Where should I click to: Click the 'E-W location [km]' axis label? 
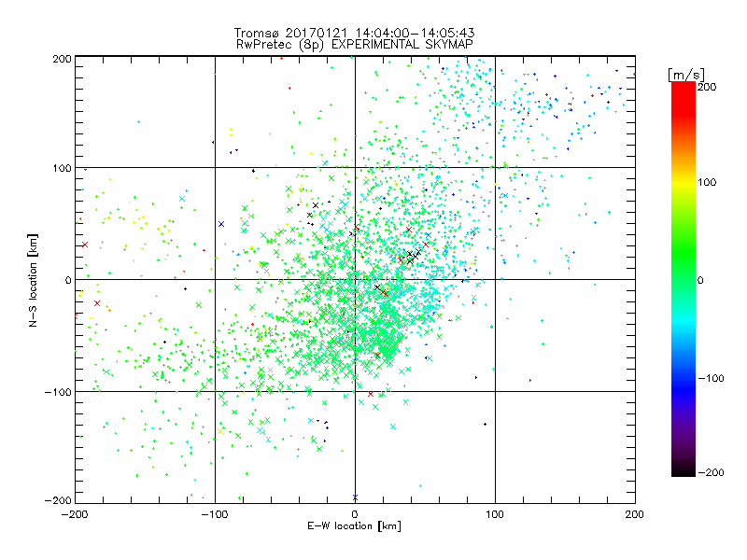(354, 526)
